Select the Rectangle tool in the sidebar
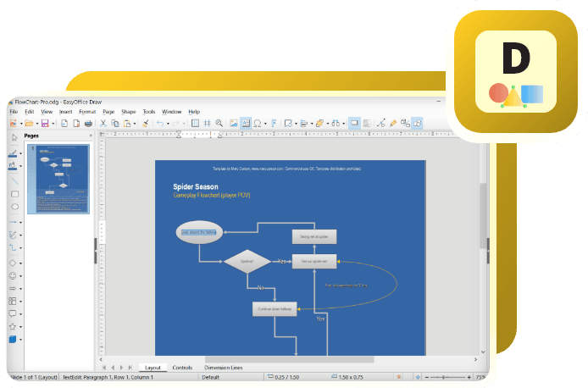Viewport: 588px width, 388px height. [x=14, y=194]
